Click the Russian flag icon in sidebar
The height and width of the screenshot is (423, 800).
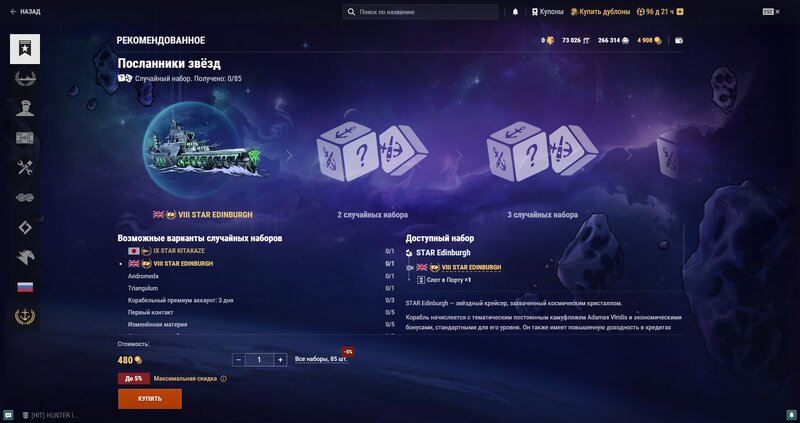[x=25, y=287]
